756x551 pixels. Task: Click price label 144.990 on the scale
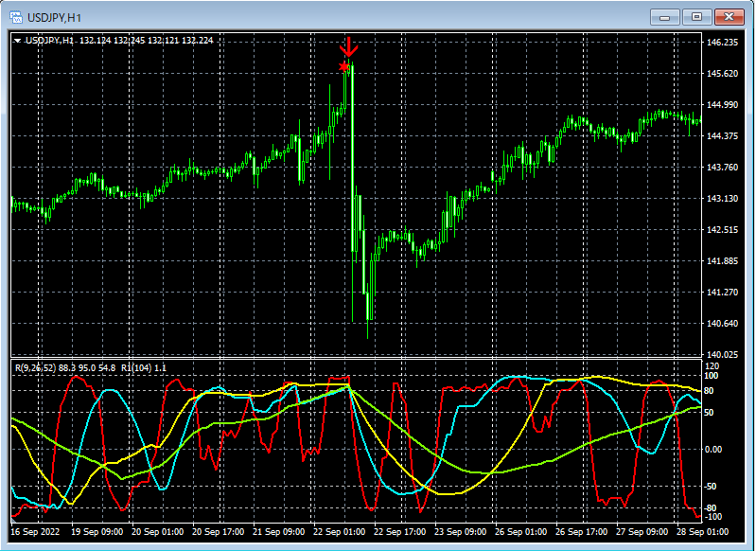722,105
